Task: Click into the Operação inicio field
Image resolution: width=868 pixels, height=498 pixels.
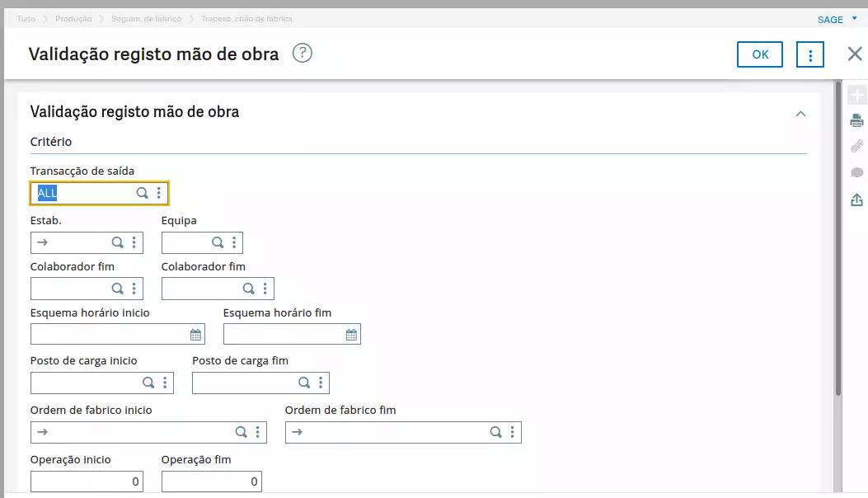Action: pos(87,482)
